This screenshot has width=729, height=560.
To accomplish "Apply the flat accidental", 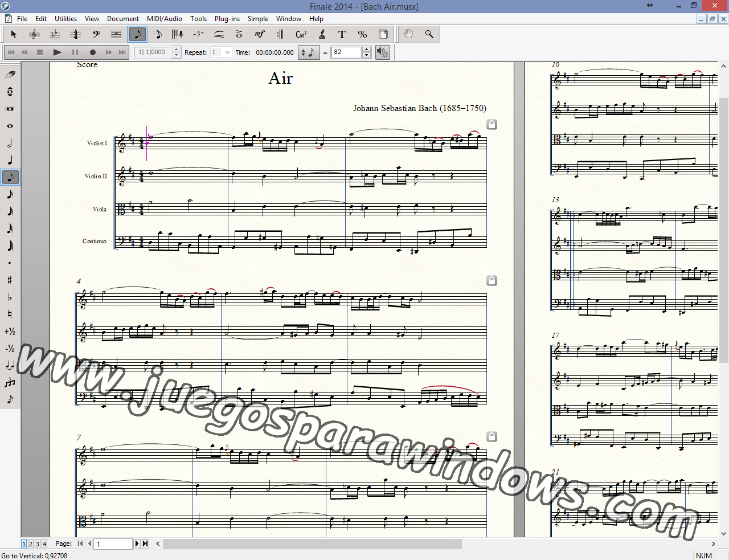I will pos(10,297).
